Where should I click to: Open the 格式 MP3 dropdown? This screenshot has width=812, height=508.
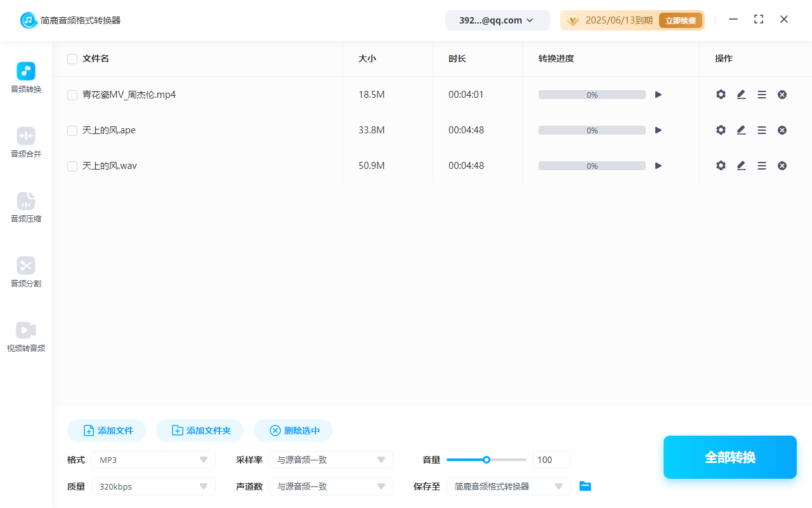tap(153, 459)
